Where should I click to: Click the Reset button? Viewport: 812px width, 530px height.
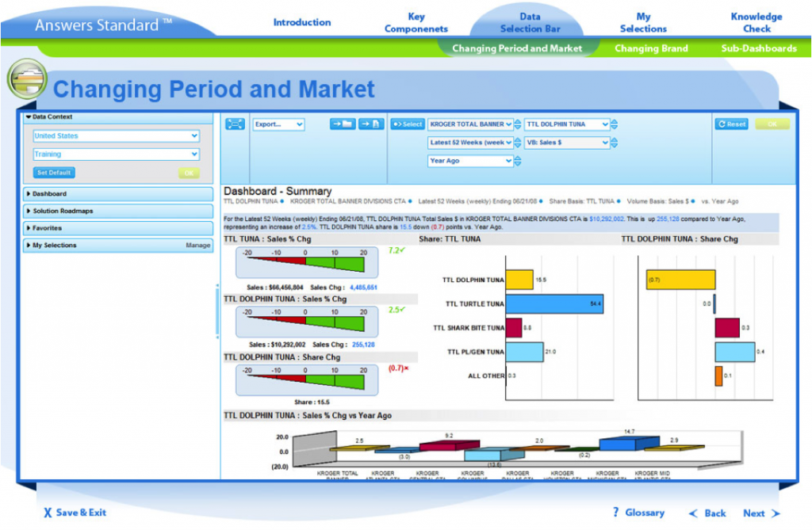click(x=732, y=124)
